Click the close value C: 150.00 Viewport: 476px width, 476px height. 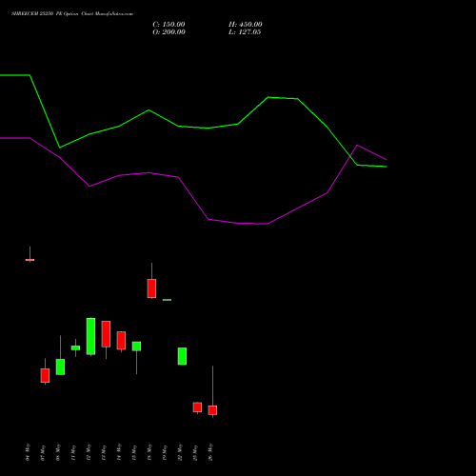pyautogui.click(x=169, y=25)
